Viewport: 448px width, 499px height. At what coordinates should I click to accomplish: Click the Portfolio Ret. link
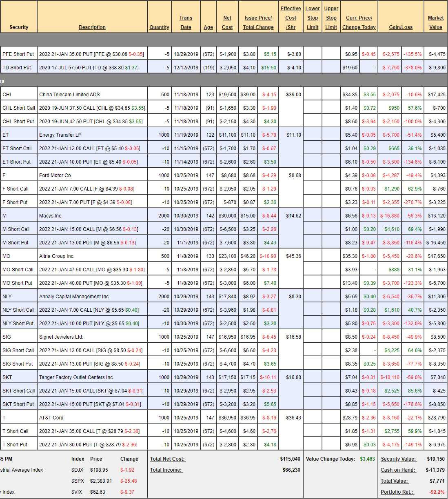pyautogui.click(x=397, y=492)
